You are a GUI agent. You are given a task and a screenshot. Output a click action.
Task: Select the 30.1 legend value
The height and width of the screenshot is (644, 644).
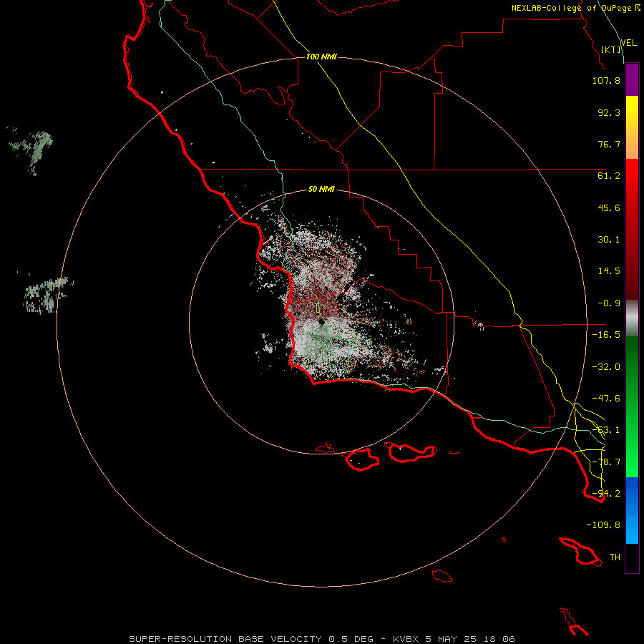(x=609, y=240)
